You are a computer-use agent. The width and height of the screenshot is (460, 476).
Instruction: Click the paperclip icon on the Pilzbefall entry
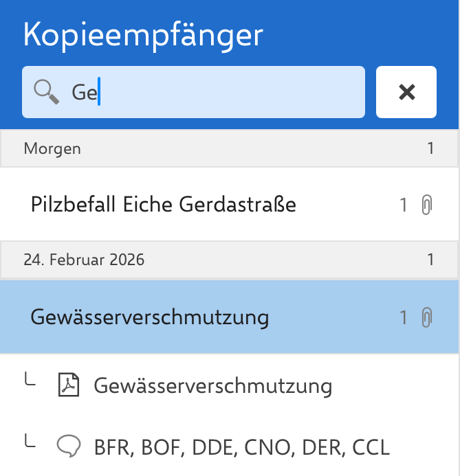(x=427, y=205)
